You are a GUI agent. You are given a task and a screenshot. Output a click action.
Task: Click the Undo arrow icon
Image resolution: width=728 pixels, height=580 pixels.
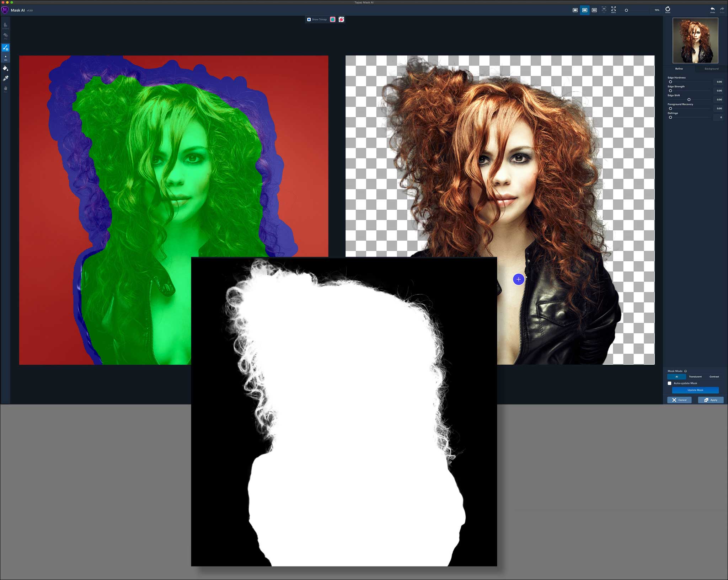pos(712,9)
